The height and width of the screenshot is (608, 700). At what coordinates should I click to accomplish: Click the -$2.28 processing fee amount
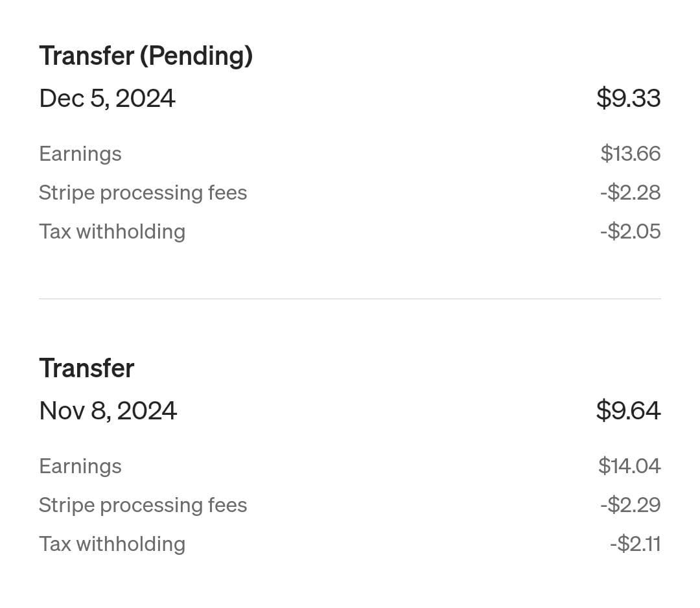coord(630,193)
